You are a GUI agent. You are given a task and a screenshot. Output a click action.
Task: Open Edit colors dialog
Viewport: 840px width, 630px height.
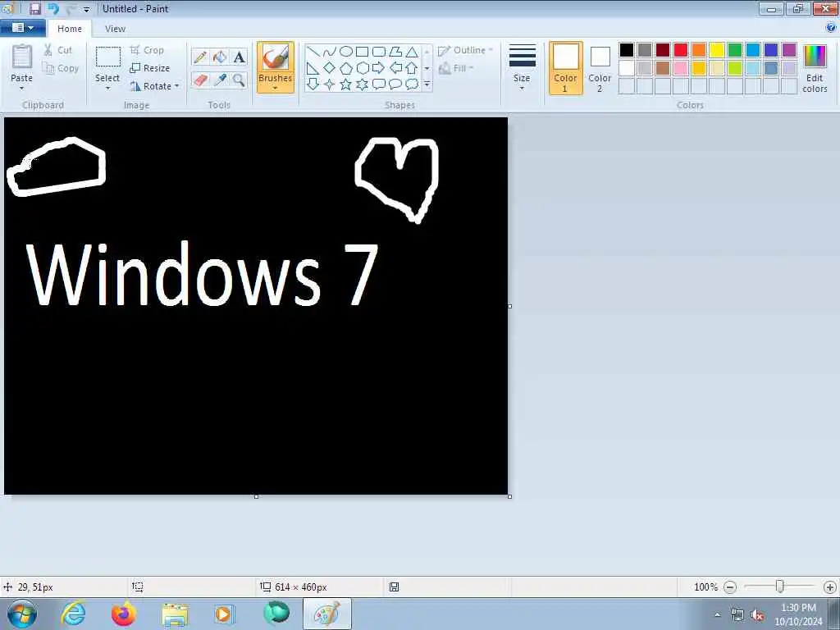[x=815, y=68]
